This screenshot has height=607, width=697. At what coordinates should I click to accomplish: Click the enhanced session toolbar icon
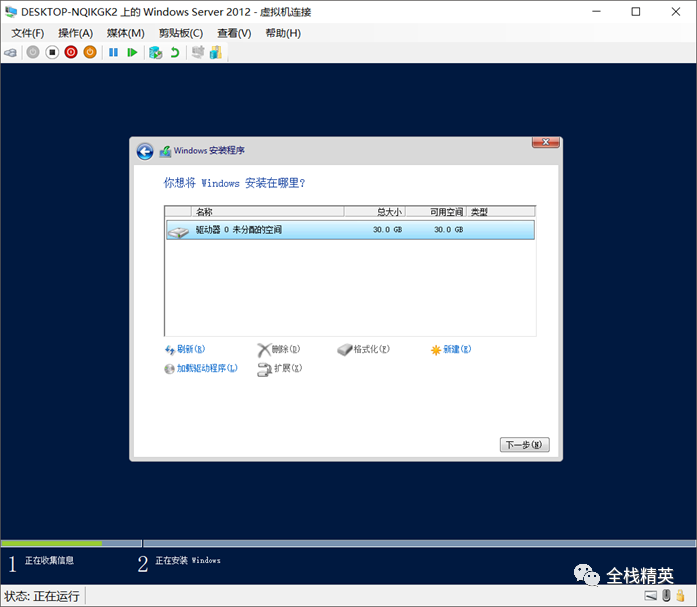pos(198,52)
